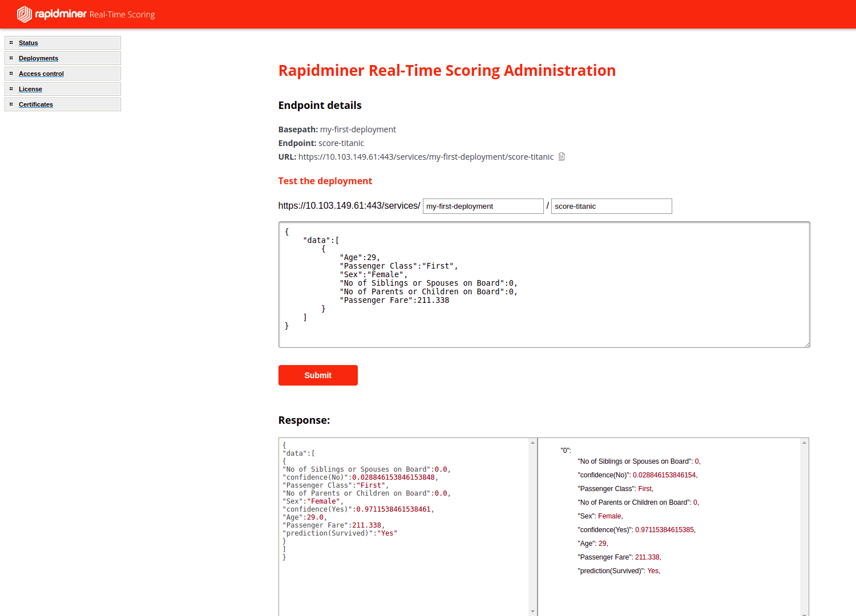The height and width of the screenshot is (616, 856).
Task: Go to the Deployments page link
Action: click(38, 58)
